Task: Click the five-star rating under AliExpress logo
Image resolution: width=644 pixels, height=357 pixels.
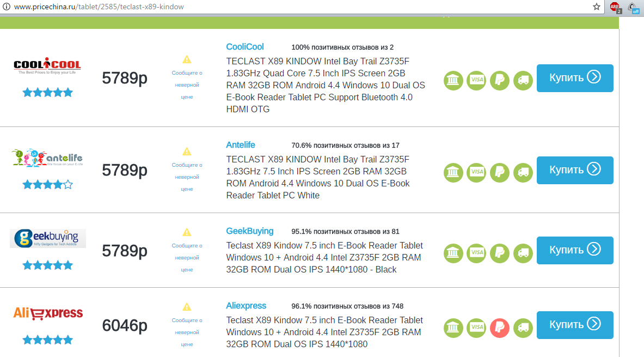Action: point(48,340)
